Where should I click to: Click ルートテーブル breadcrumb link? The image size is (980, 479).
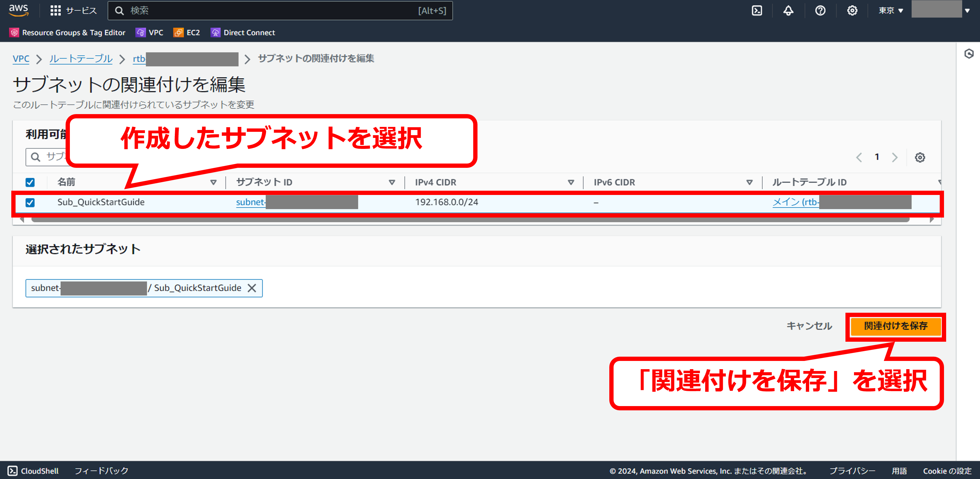click(x=81, y=59)
